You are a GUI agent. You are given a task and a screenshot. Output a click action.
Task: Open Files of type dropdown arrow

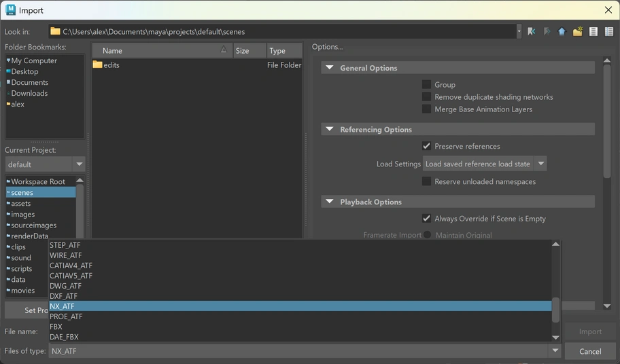555,350
